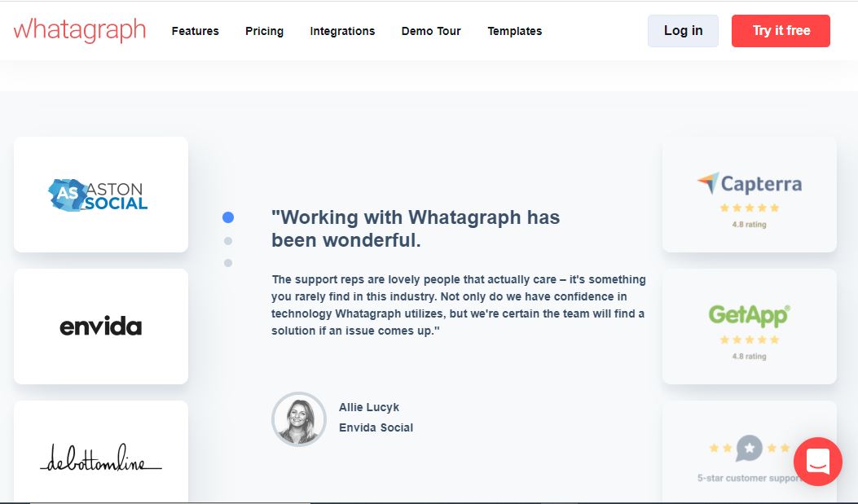Click the "Working with Whatagraph" headline
This screenshot has height=504, width=858.
click(416, 229)
